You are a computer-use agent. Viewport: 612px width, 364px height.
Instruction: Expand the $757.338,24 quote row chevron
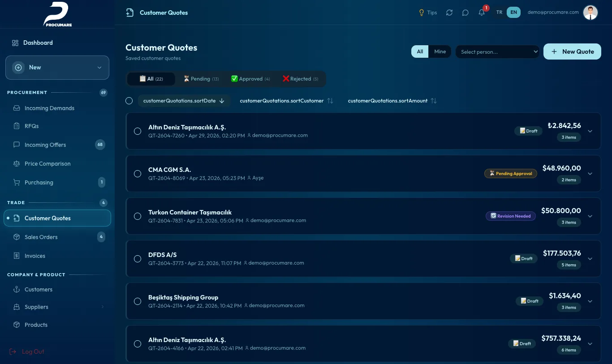(x=590, y=344)
